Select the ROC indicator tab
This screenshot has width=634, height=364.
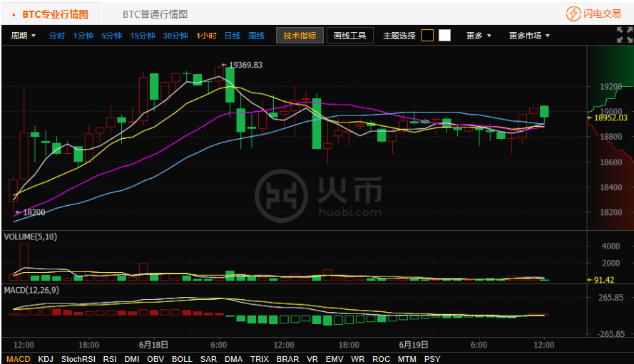pos(381,359)
